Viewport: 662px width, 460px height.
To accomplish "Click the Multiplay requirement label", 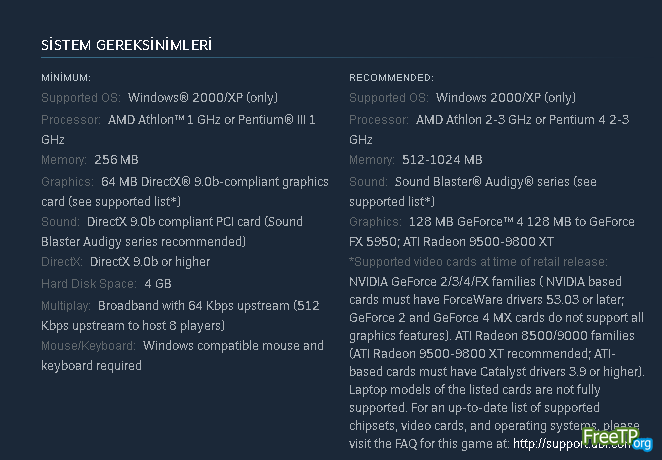I will [x=66, y=304].
